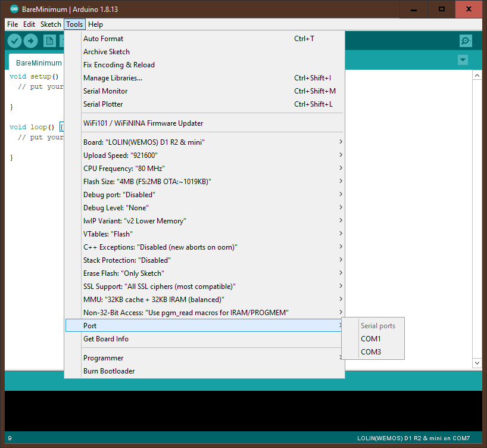
Task: Expand the MMU submenu
Action: [x=204, y=299]
